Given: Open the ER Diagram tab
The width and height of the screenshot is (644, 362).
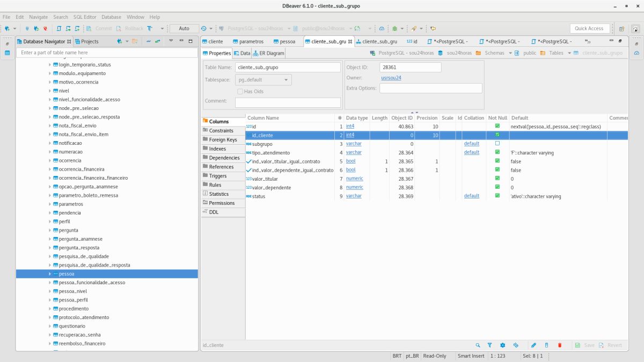Looking at the screenshot, I should point(269,53).
